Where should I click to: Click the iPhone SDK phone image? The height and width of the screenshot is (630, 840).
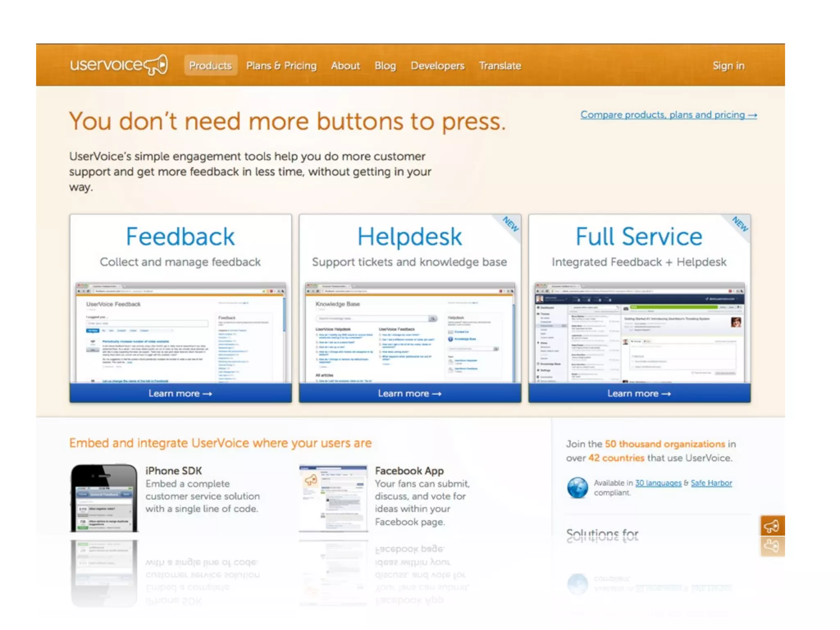(x=104, y=498)
